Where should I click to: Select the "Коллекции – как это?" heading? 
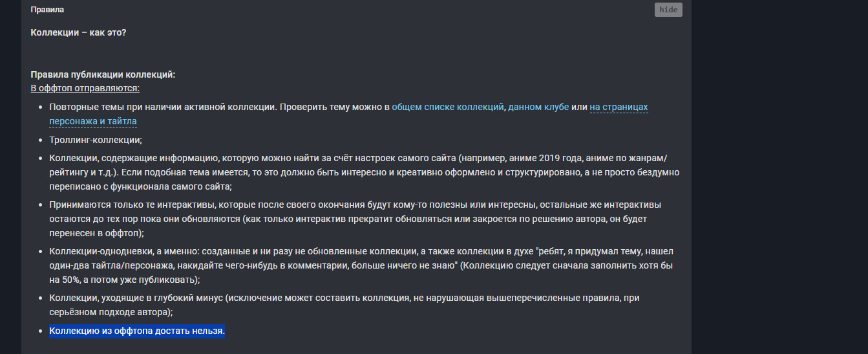tap(78, 32)
